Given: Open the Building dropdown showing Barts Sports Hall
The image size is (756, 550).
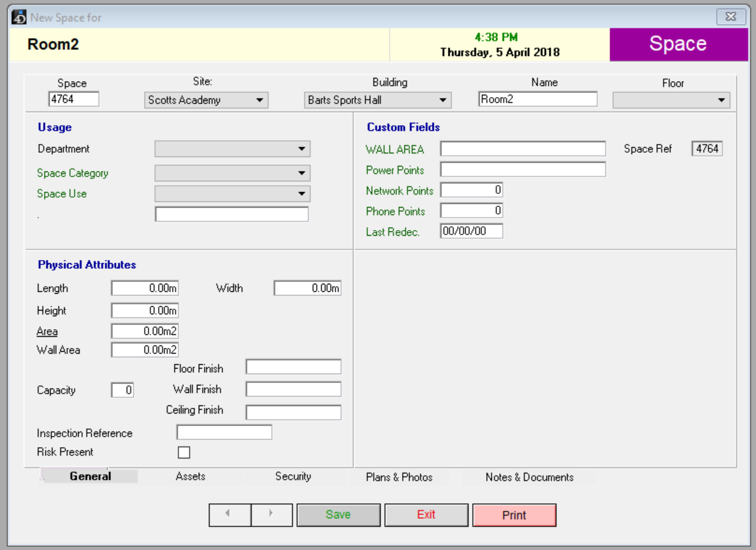Looking at the screenshot, I should point(378,100).
